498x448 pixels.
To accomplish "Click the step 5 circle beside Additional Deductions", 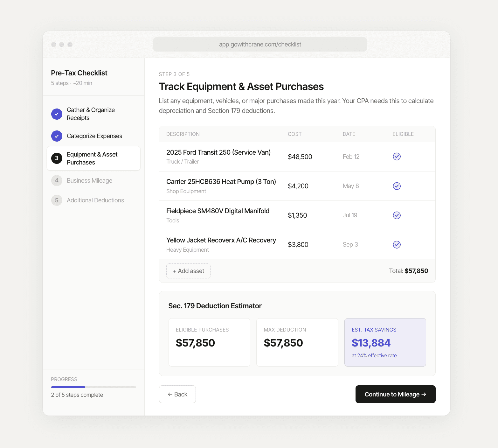I will [x=57, y=200].
